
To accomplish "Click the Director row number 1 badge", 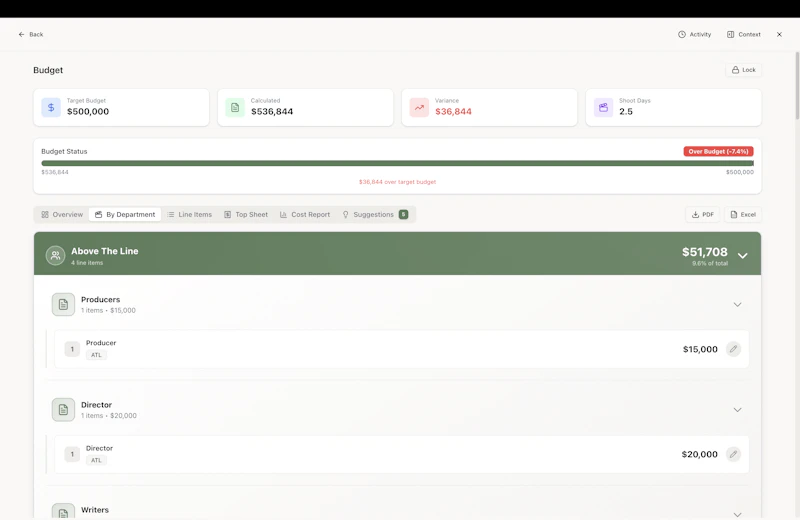I will tap(72, 454).
